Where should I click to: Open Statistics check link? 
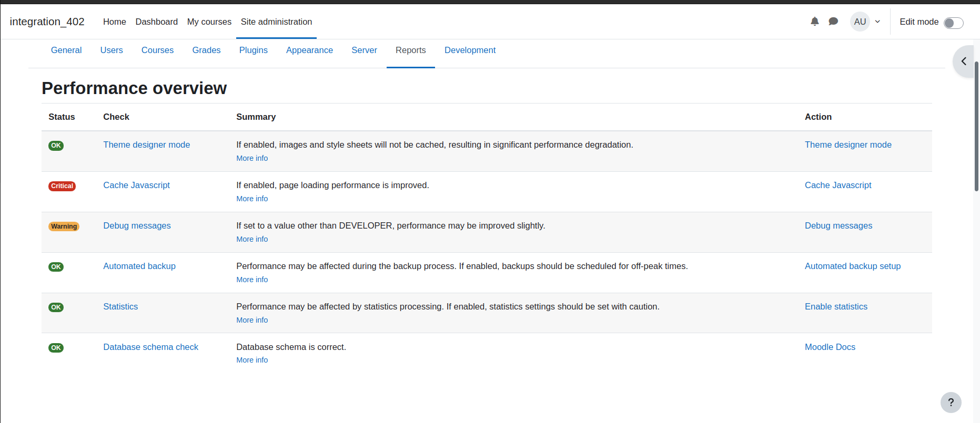[120, 306]
